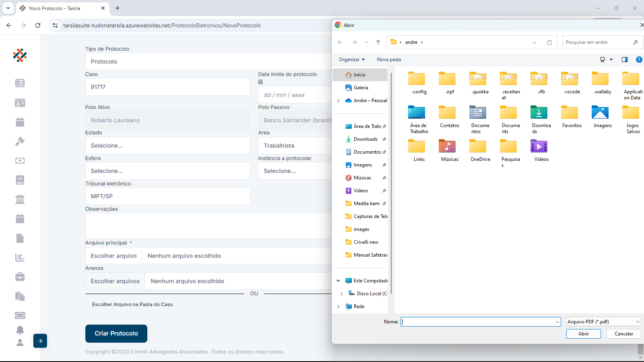Open the Organizar menu
The image size is (644, 362).
click(x=351, y=60)
